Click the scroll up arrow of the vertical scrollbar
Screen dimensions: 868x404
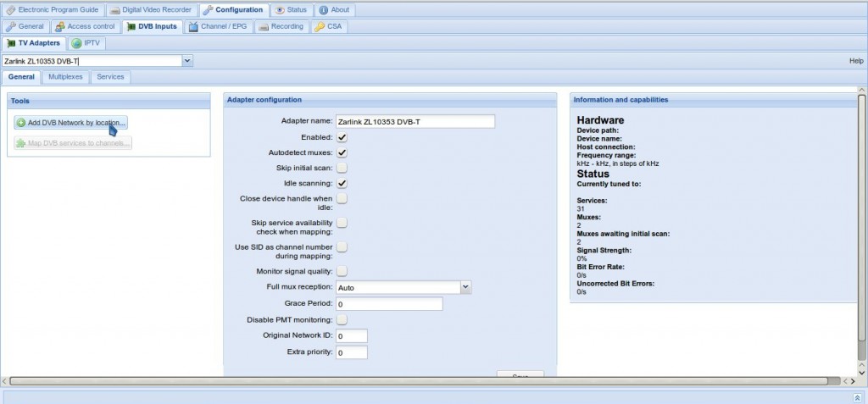coord(861,90)
